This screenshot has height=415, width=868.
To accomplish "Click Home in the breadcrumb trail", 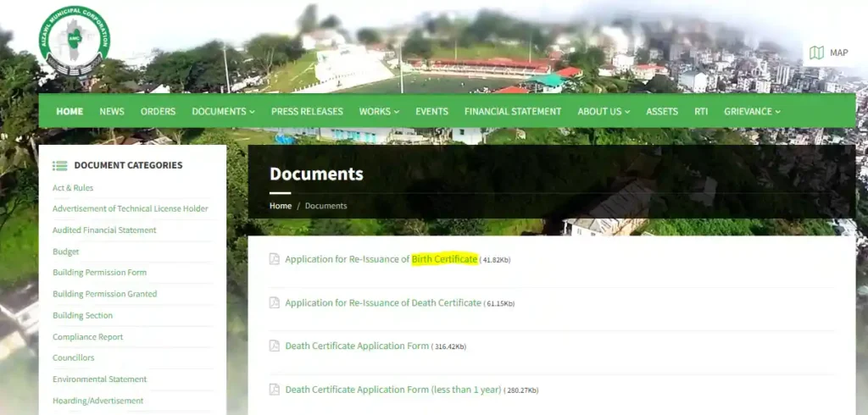I will (x=281, y=206).
